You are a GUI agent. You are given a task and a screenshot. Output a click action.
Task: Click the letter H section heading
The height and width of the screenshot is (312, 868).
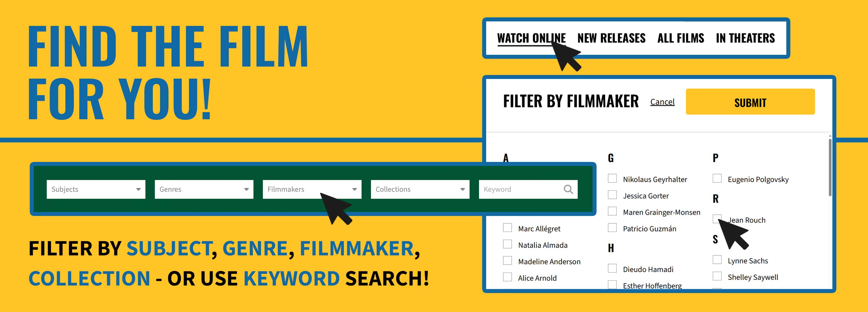(611, 248)
